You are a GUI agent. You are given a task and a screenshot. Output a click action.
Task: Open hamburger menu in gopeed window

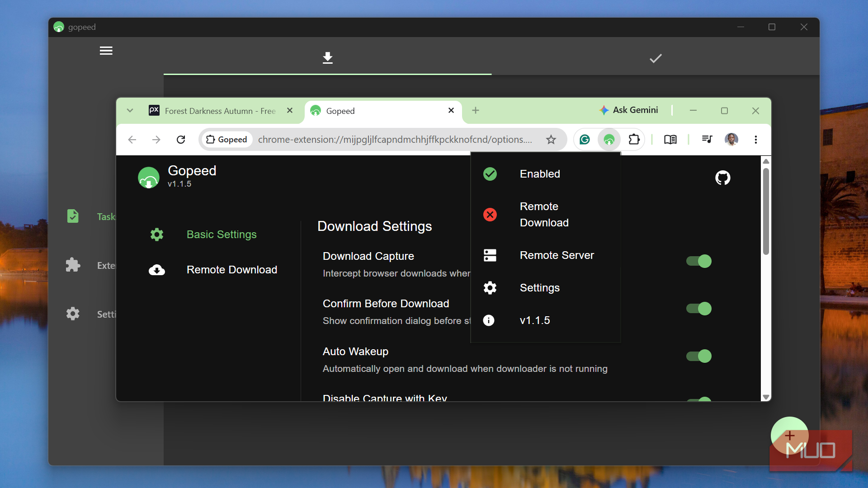click(106, 51)
